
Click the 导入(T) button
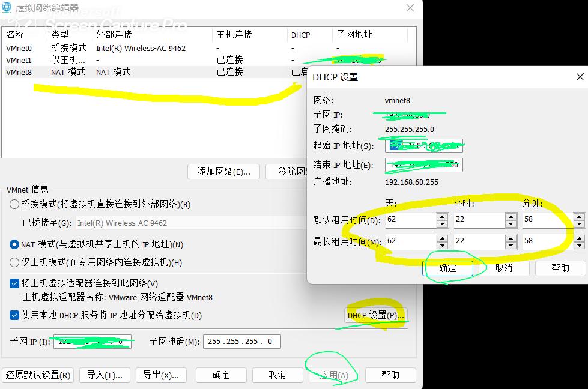point(105,375)
